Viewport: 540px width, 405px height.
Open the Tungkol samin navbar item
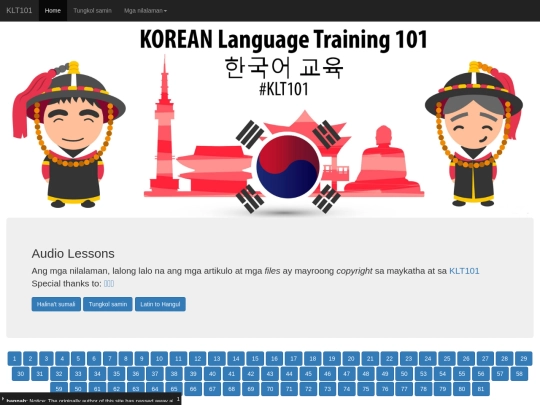pos(92,10)
